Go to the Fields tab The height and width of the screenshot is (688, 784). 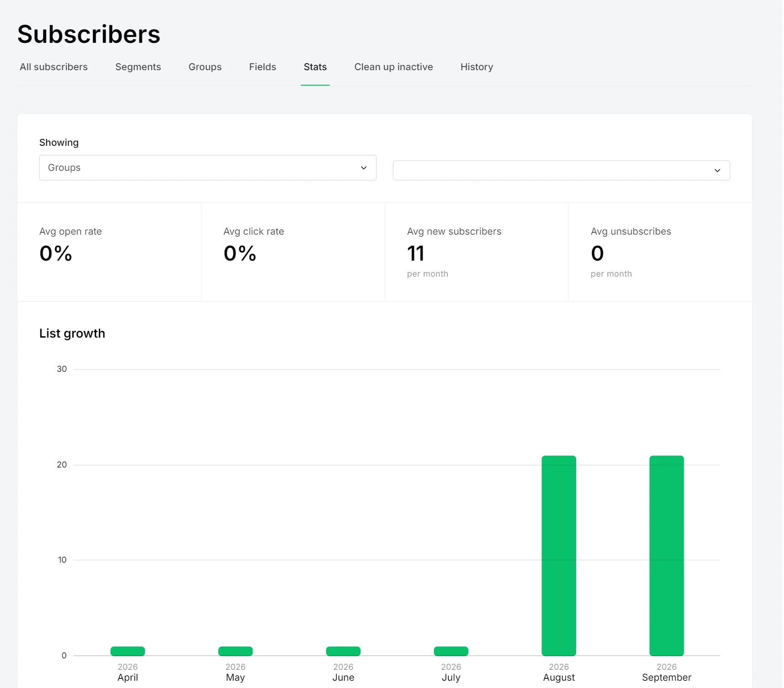263,67
